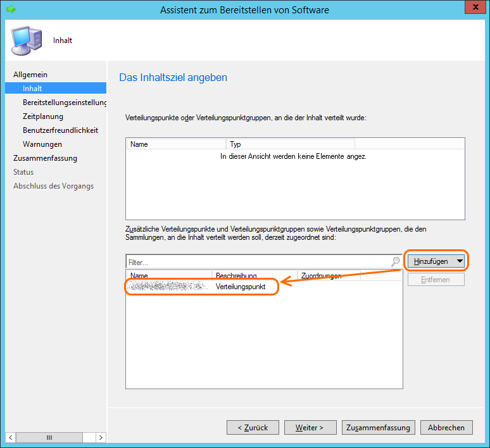Cancel the wizard with Abbrechen
The height and width of the screenshot is (448, 490).
(x=446, y=428)
